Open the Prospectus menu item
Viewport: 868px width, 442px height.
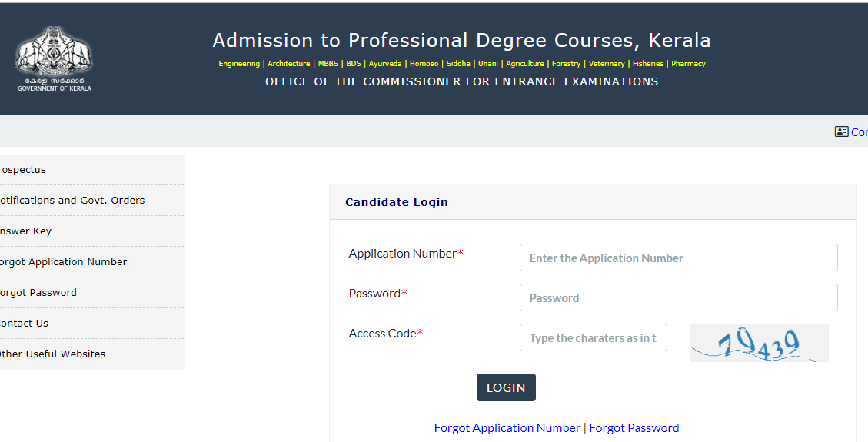[23, 170]
